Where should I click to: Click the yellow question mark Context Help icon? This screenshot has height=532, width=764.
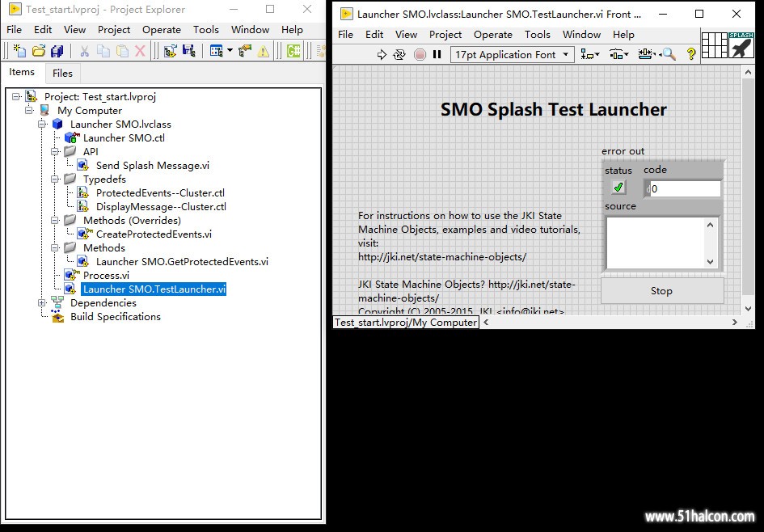point(691,54)
